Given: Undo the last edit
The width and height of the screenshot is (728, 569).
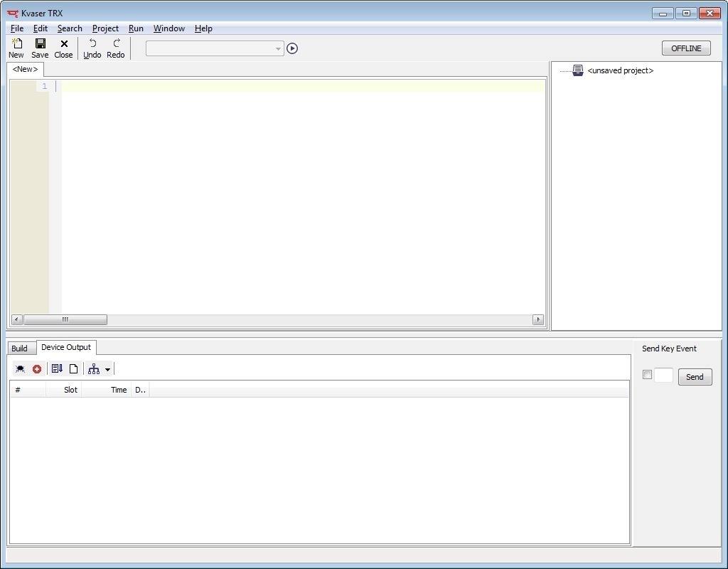Looking at the screenshot, I should [92, 48].
